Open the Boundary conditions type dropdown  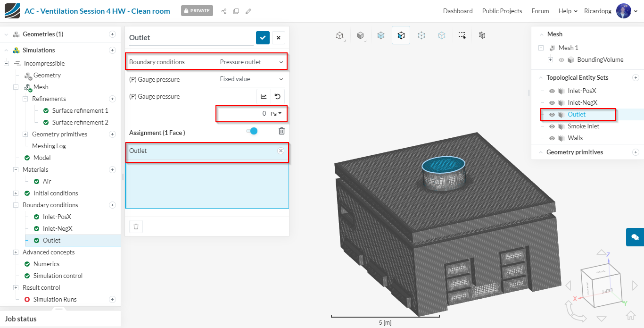click(252, 62)
